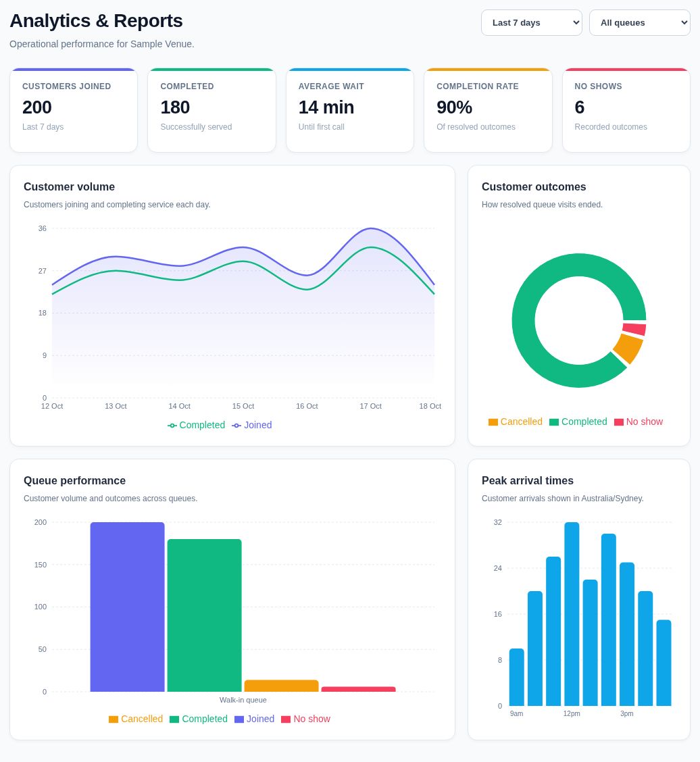Click the red No show donut segment
700x762 pixels.
click(634, 329)
